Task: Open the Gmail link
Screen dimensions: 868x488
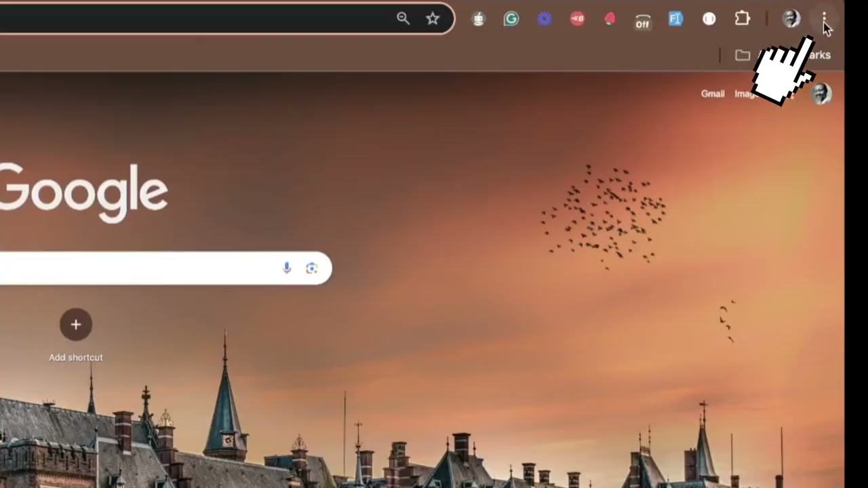Action: [x=713, y=94]
